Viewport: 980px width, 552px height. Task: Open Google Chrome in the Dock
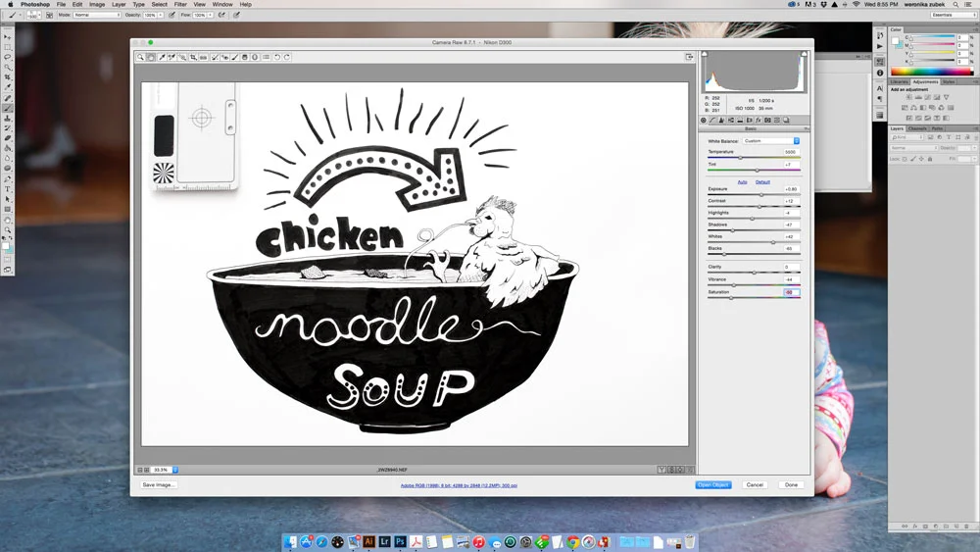[572, 541]
